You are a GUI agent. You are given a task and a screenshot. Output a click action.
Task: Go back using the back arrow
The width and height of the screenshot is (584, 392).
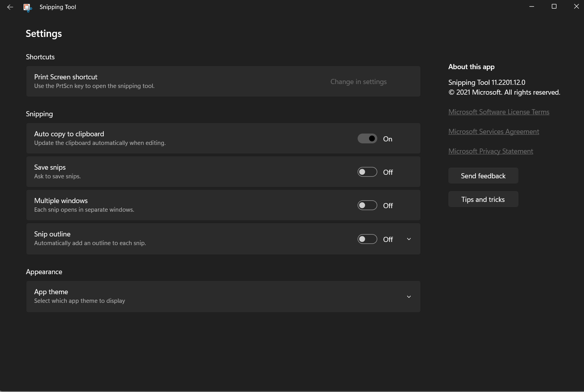[x=10, y=7]
